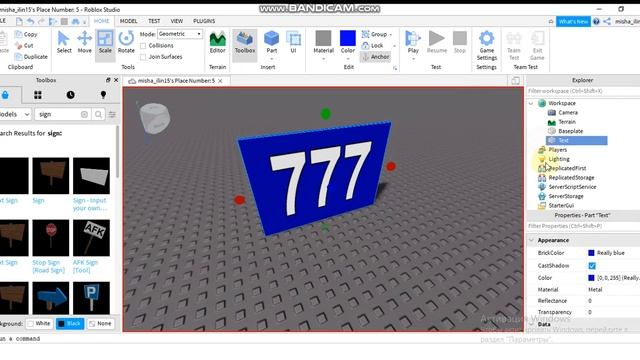Open the Mode Geometric dropdown
The width and height of the screenshot is (640, 360).
180,34
